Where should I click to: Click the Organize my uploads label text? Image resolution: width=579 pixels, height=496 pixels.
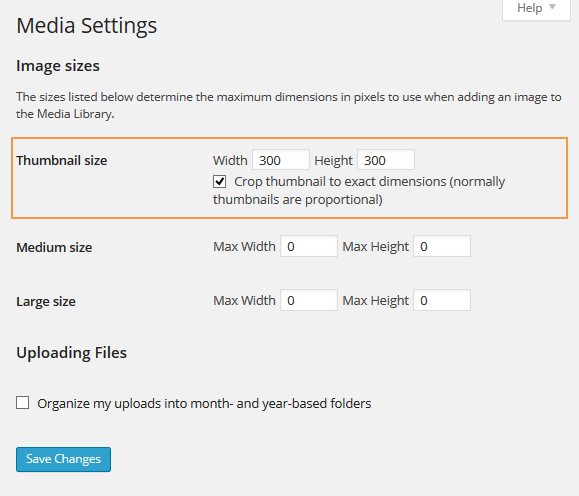point(204,403)
